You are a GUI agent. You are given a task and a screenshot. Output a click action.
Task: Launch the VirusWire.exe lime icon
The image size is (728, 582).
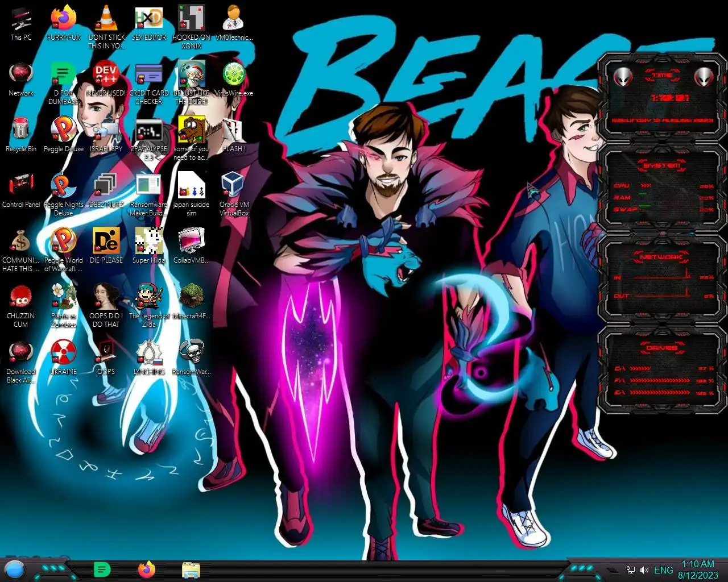click(234, 78)
